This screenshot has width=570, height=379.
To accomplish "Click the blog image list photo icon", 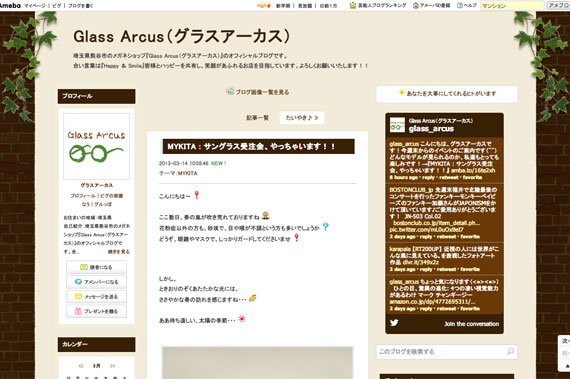I will point(230,91).
